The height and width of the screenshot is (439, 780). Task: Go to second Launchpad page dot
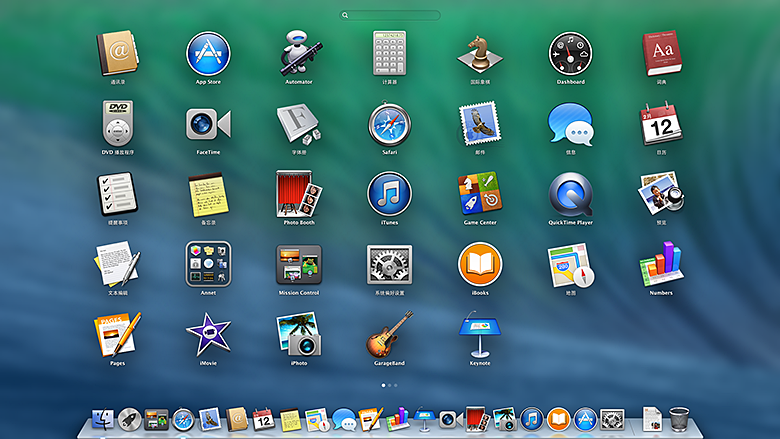tap(390, 385)
